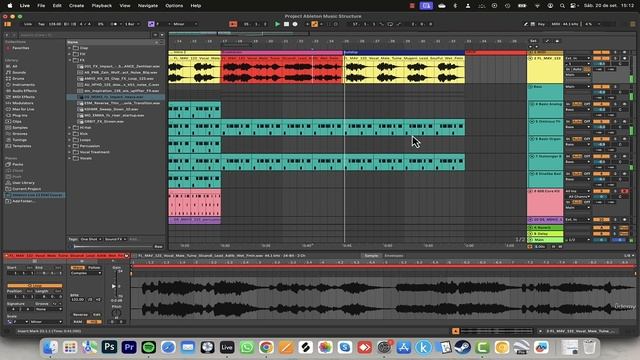
Task: Open the File menu
Action: coord(41,6)
